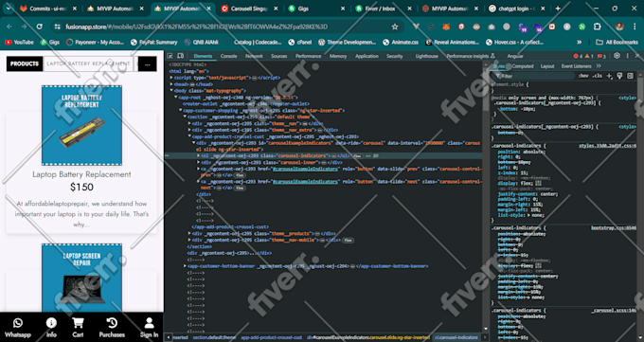This screenshot has width=644, height=342.
Task: Bookmark this page with the star icon
Action: coord(395,27)
